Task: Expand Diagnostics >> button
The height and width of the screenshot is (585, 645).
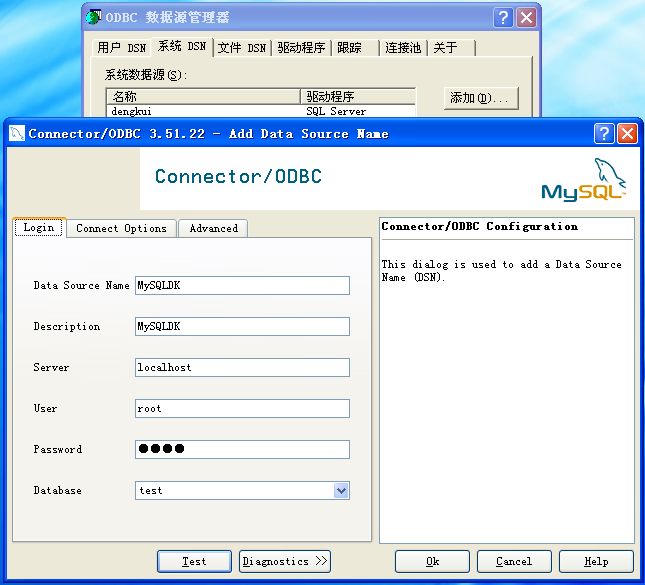Action: coord(285,561)
